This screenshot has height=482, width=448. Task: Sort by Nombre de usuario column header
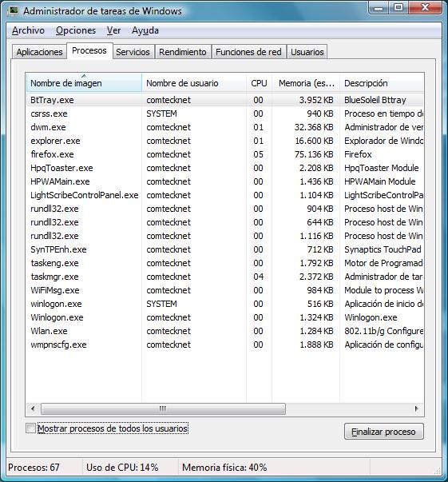194,82
